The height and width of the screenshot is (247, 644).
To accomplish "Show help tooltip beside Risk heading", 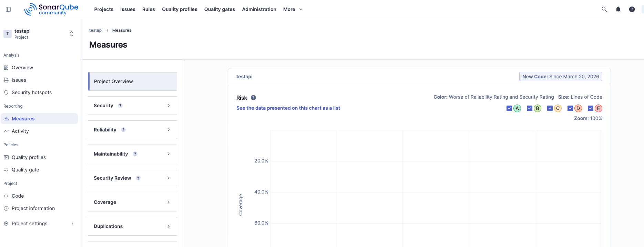I will coord(253,98).
